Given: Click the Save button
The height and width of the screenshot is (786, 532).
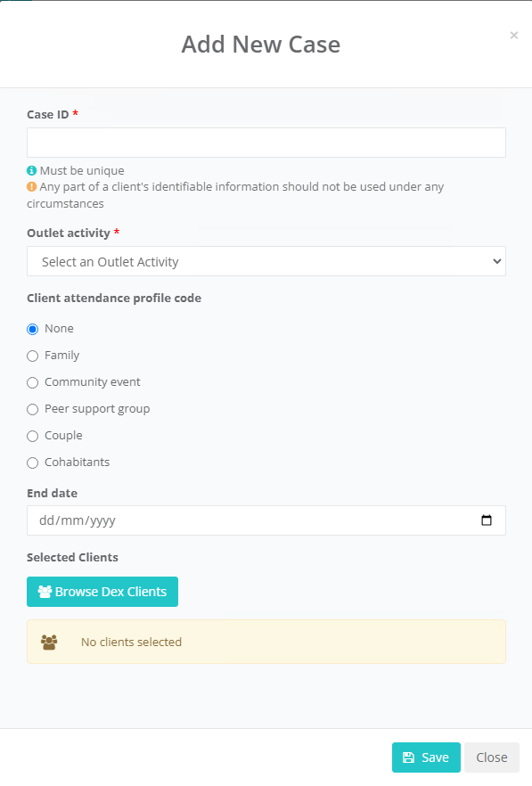Looking at the screenshot, I should pos(426,757).
